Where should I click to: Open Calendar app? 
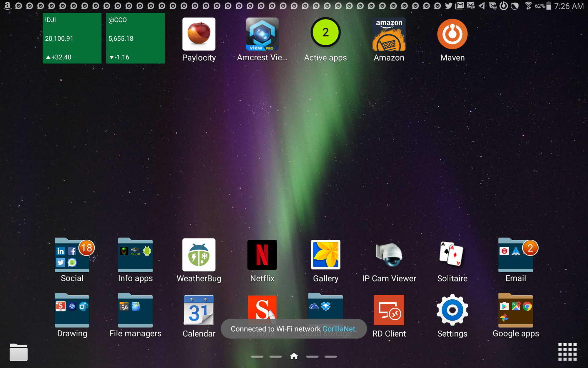click(x=199, y=310)
